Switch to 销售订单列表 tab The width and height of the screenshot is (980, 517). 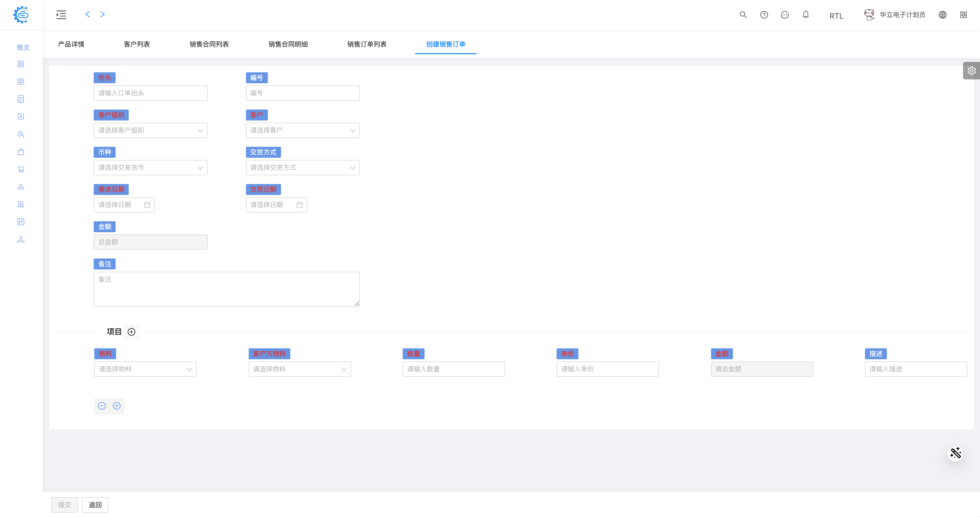(367, 44)
